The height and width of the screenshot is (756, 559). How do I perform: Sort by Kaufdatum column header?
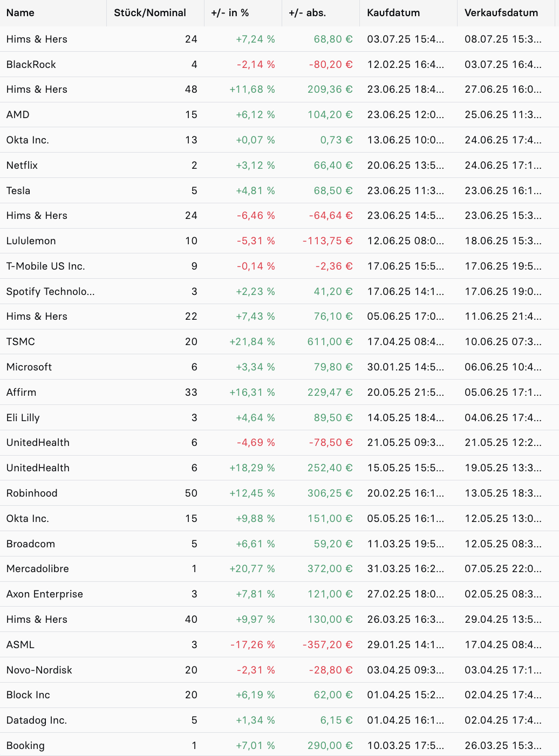393,13
